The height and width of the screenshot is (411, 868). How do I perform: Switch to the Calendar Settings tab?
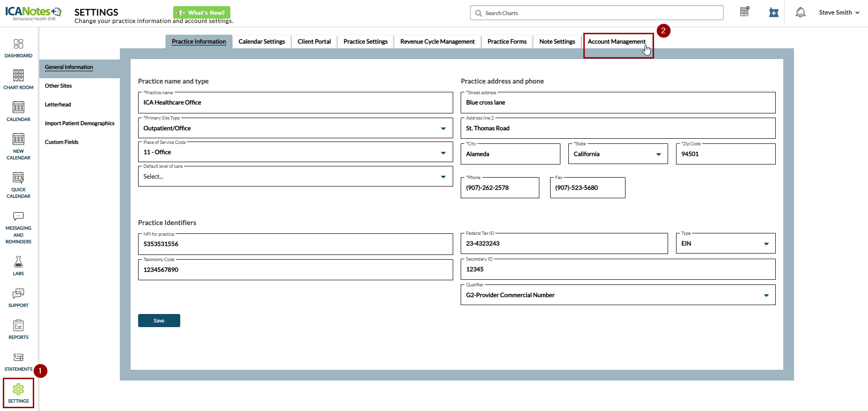pyautogui.click(x=261, y=42)
